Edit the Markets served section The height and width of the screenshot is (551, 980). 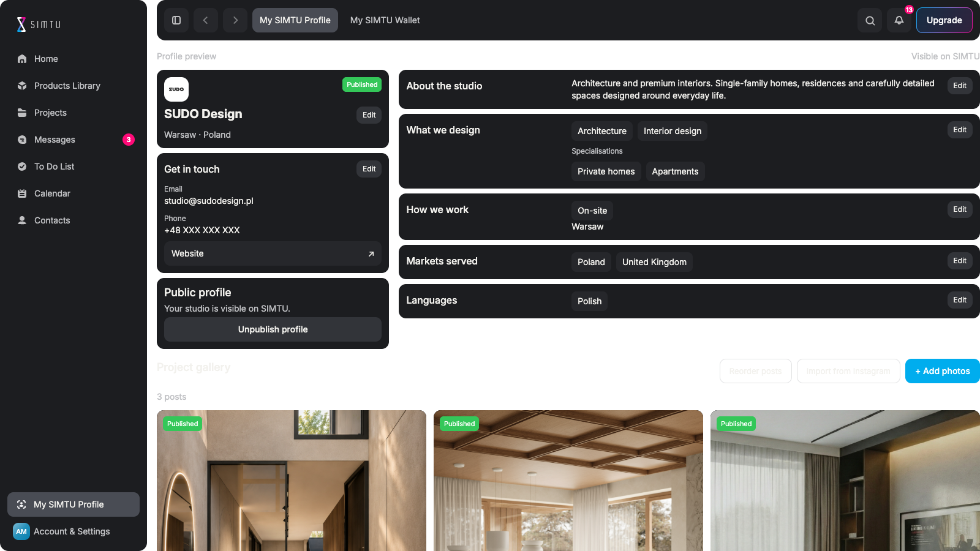(960, 261)
